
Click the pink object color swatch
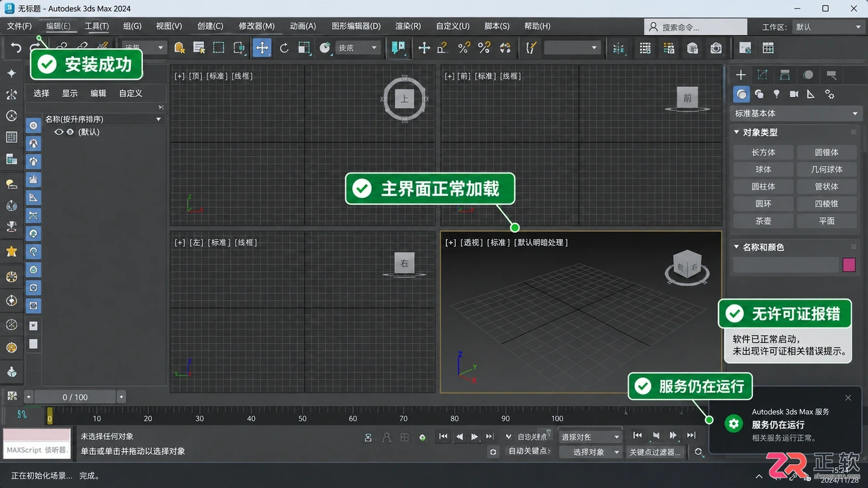(849, 264)
